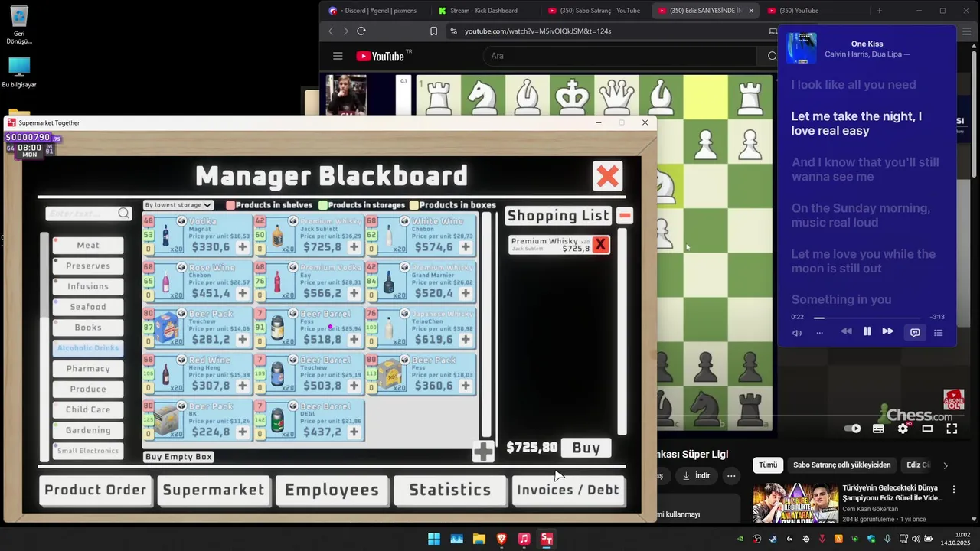The image size is (980, 551).
Task: Open YouTube hamburger guide menu
Action: (x=338, y=56)
